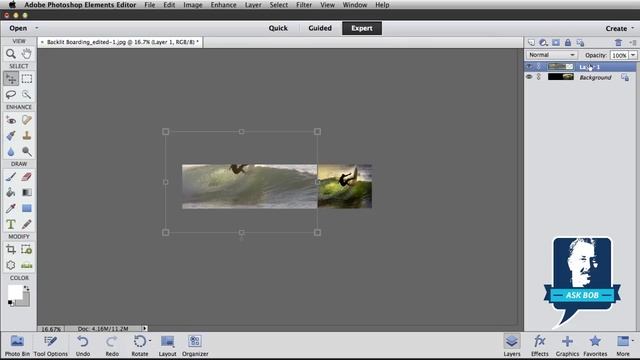
Task: Hide the Background layer eye
Action: coord(529,77)
